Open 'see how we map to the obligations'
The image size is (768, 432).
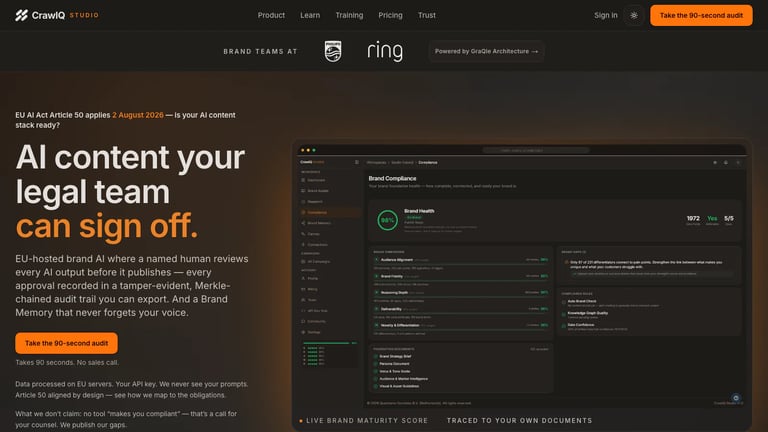pyautogui.click(x=170, y=395)
